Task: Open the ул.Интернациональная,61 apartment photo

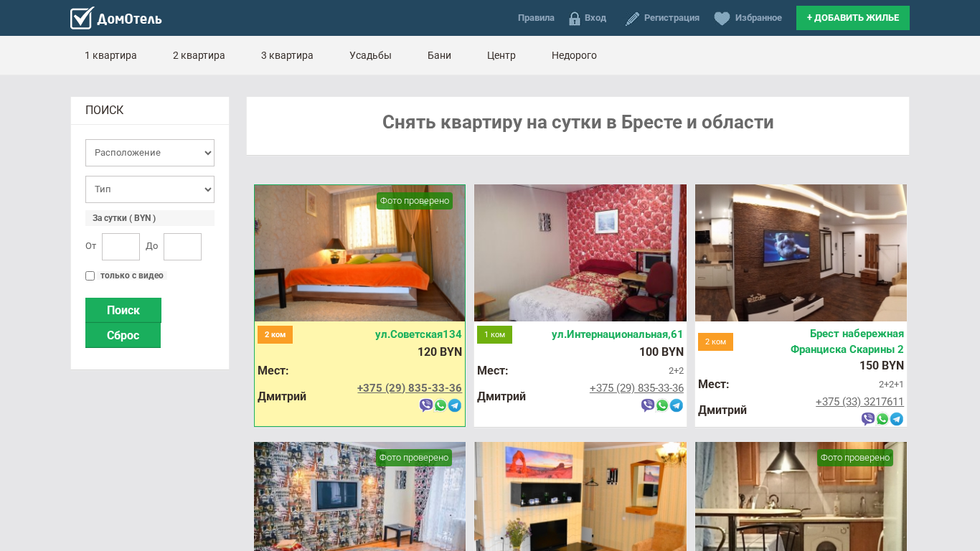Action: pyautogui.click(x=580, y=253)
